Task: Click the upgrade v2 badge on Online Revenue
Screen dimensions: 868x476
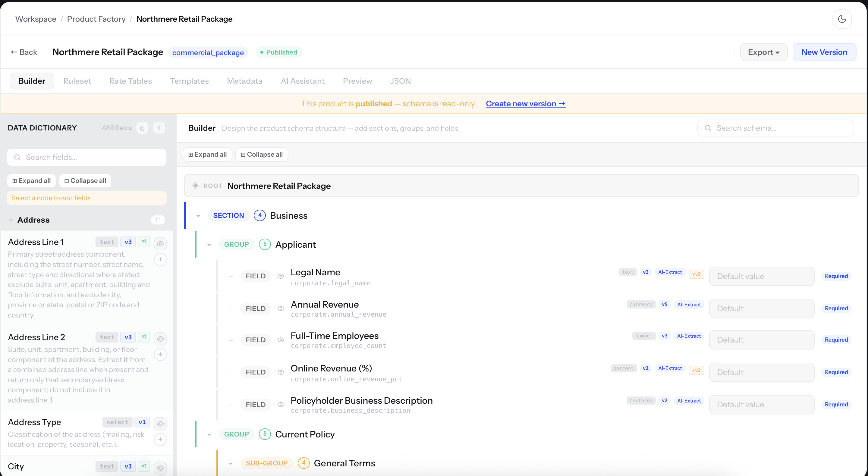Action: coord(697,371)
